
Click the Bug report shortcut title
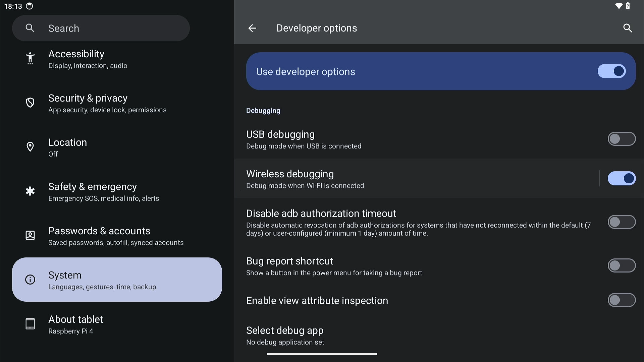(x=290, y=261)
